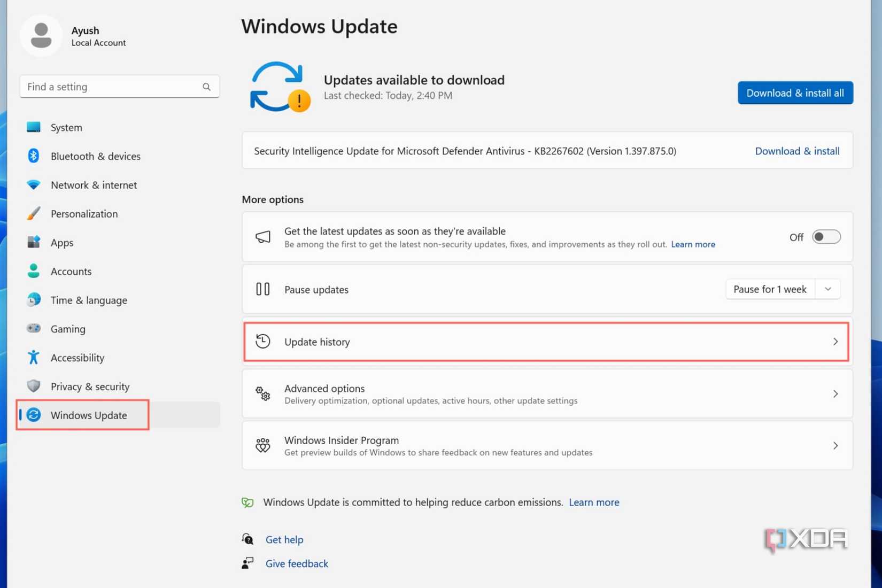
Task: Click the Give feedback link
Action: coord(297,563)
